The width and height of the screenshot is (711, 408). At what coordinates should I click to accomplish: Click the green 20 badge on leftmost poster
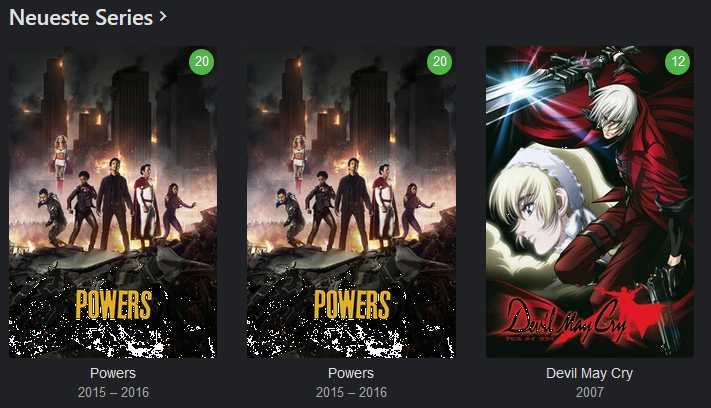201,62
